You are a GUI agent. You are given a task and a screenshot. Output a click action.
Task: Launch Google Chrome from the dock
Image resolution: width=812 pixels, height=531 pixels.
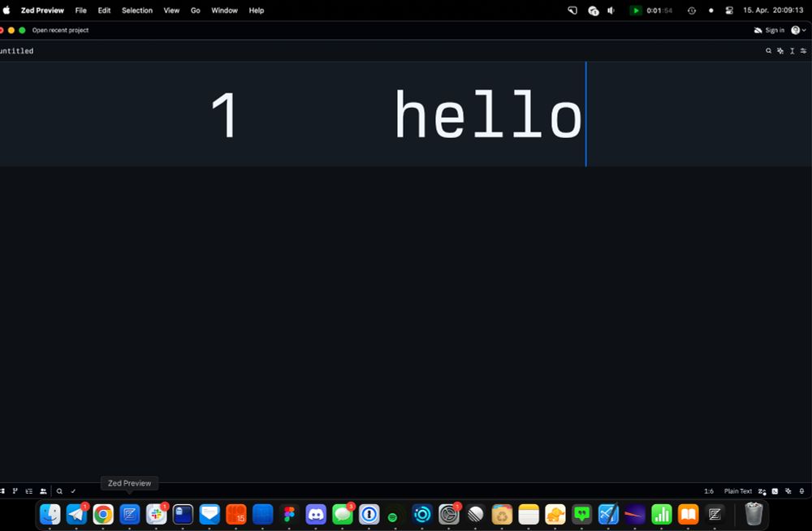[x=103, y=515]
